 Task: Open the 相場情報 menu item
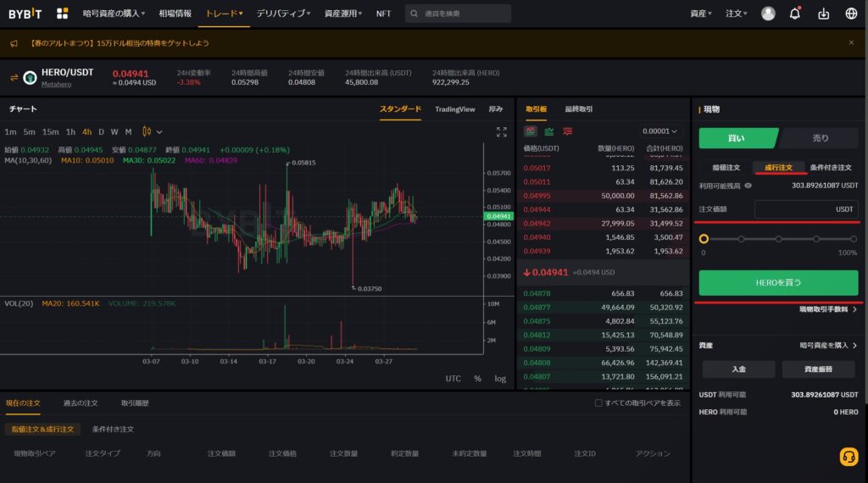[175, 14]
